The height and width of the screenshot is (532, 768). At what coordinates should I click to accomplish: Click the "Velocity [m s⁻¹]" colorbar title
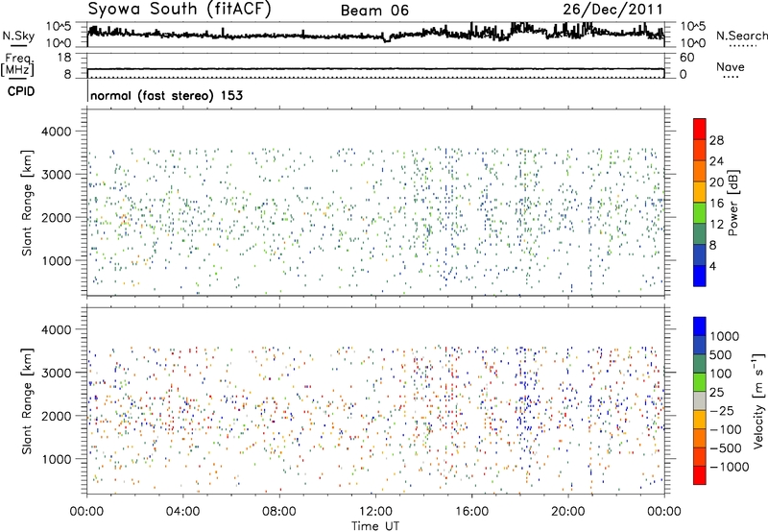[758, 400]
